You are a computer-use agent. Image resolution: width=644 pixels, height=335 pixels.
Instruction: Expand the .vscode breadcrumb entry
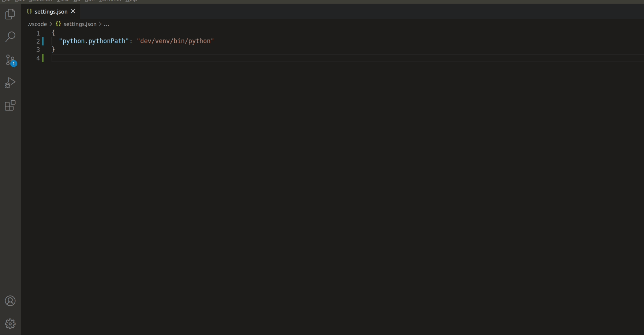pos(37,24)
